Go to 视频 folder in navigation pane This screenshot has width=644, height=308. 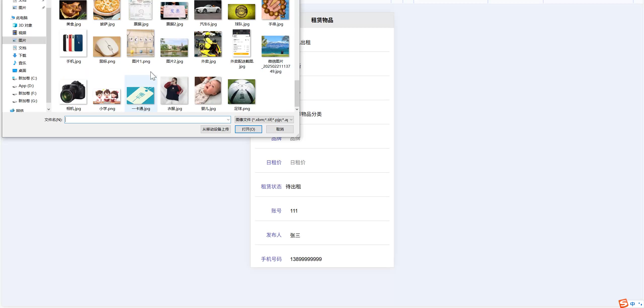point(22,33)
